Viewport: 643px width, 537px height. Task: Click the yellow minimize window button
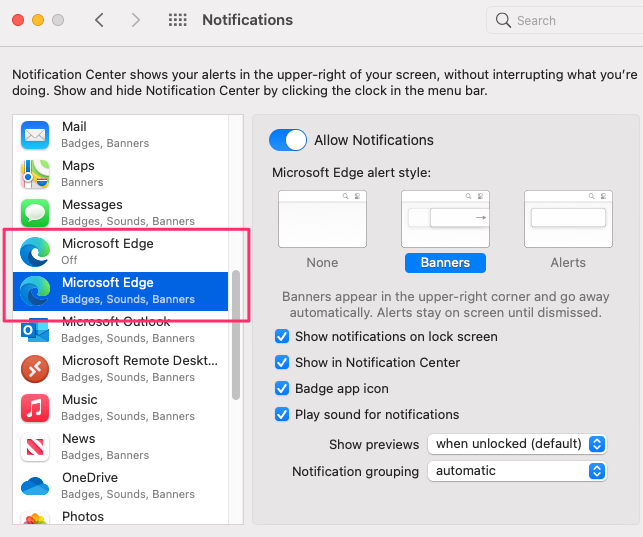coord(38,20)
